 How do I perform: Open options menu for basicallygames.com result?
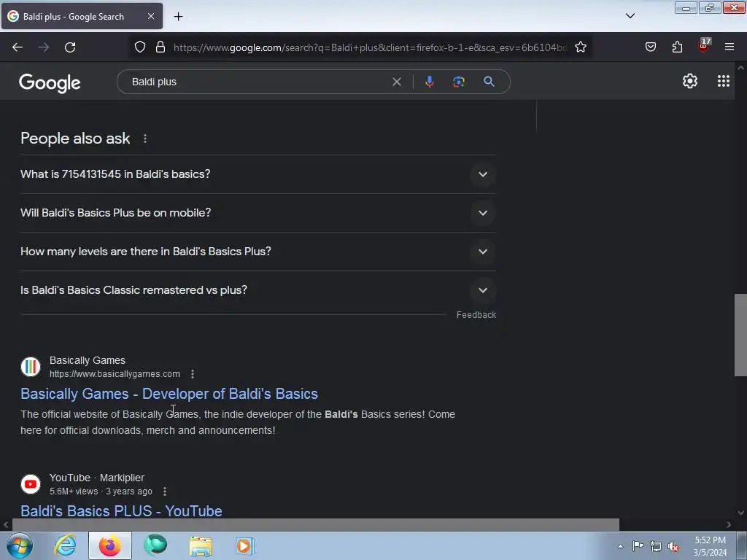point(193,374)
